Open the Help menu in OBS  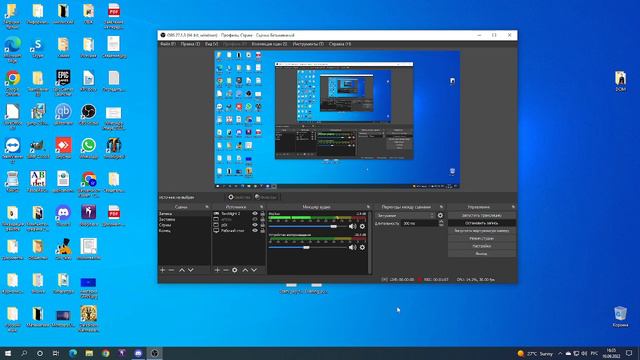(340, 44)
